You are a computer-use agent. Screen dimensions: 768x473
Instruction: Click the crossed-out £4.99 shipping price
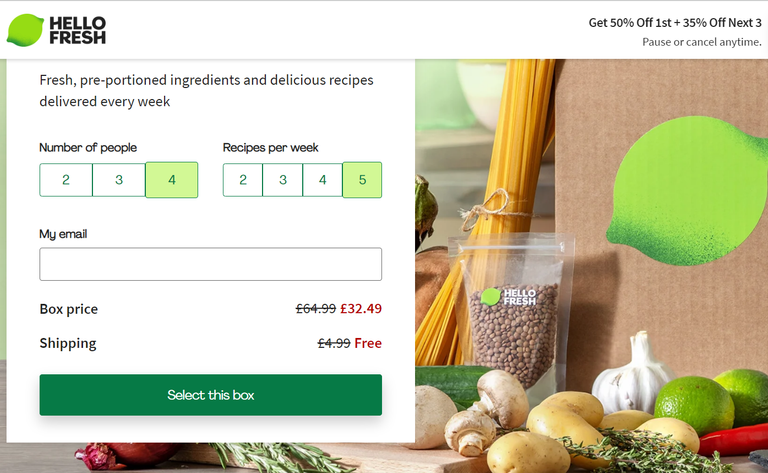click(x=334, y=343)
